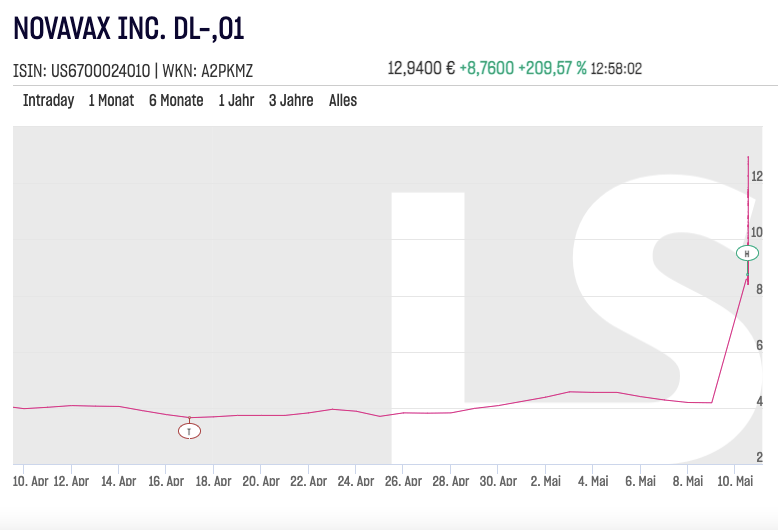The width and height of the screenshot is (778, 530).
Task: Click the 2. Mai date axis label
Action: pyautogui.click(x=546, y=481)
